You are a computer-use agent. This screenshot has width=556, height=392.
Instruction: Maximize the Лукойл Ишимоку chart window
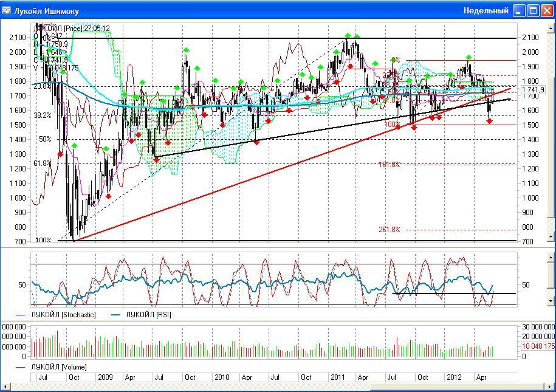click(533, 11)
